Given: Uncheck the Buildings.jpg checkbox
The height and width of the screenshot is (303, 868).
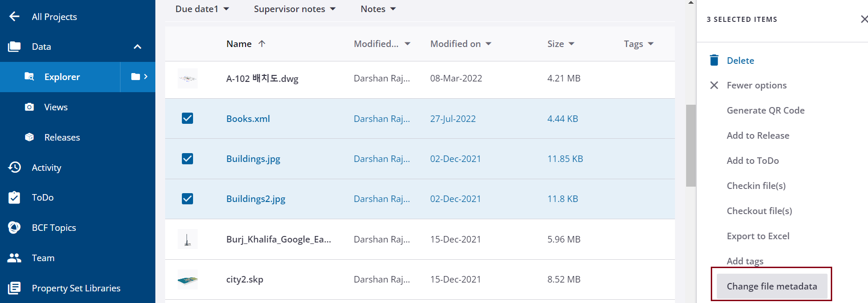Looking at the screenshot, I should tap(187, 159).
